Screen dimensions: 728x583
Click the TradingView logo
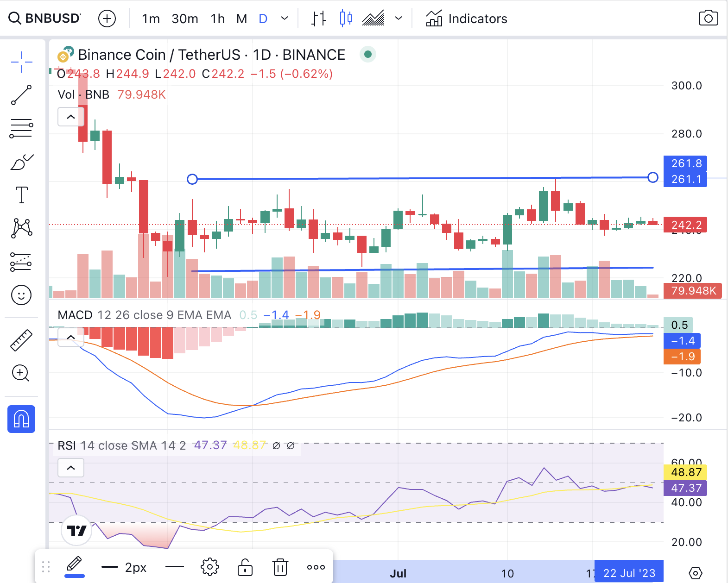(x=76, y=530)
